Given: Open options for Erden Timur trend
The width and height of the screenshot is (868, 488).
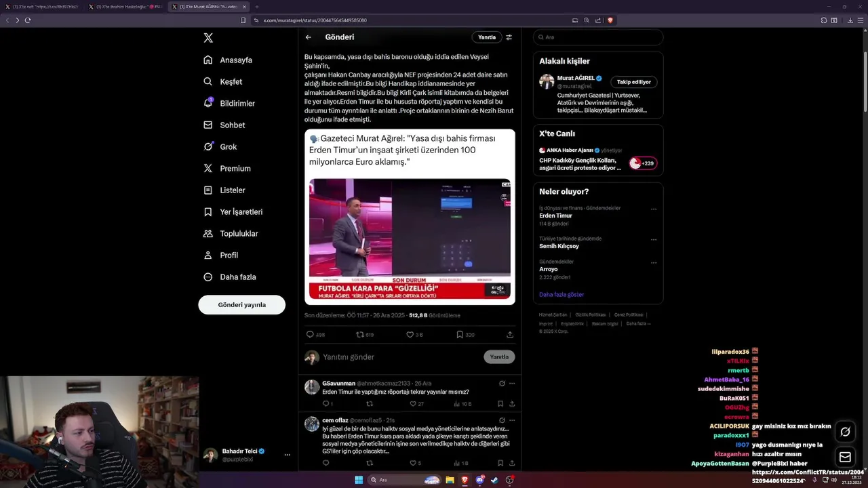Looking at the screenshot, I should click(x=654, y=209).
